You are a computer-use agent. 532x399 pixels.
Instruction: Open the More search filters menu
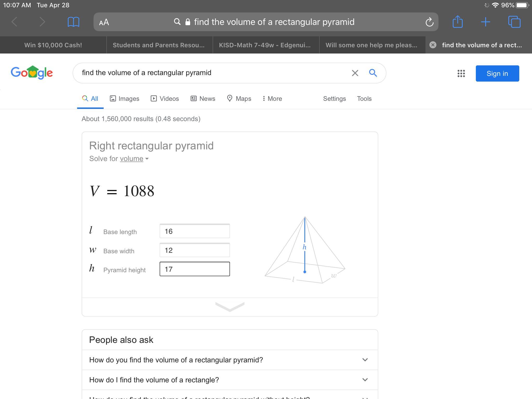point(272,99)
